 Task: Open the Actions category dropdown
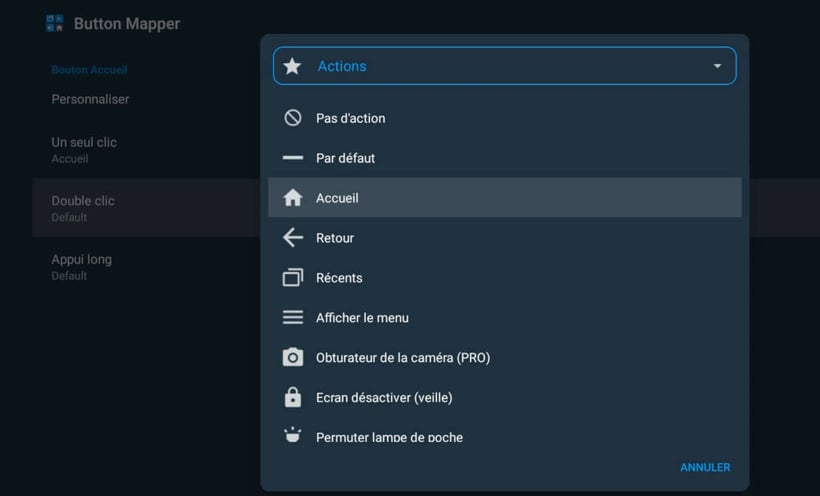click(x=505, y=66)
